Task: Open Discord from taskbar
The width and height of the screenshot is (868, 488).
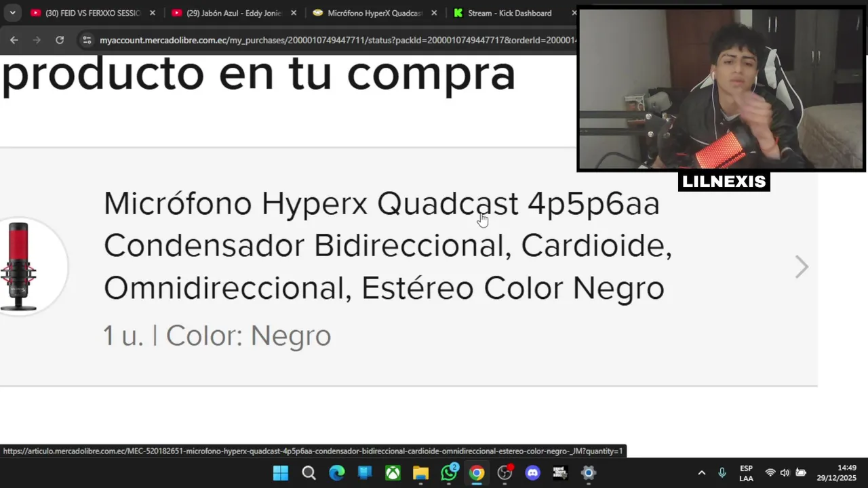Action: pos(533,473)
